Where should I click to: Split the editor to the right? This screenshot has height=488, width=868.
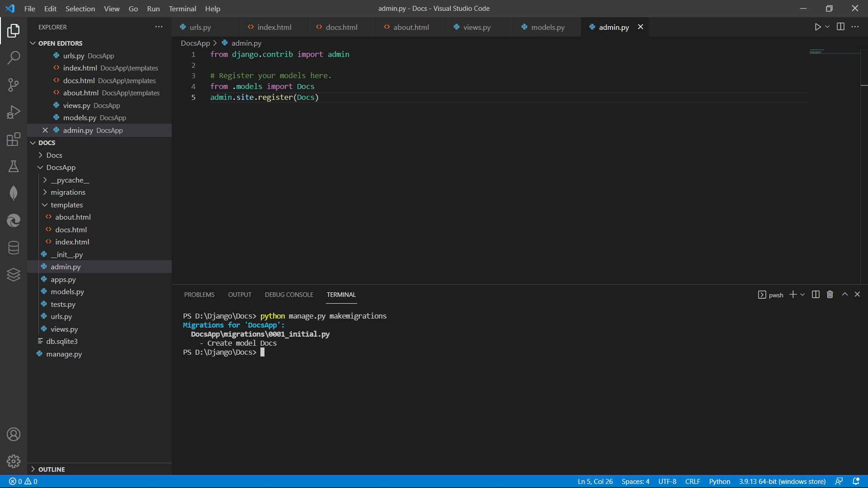(840, 27)
